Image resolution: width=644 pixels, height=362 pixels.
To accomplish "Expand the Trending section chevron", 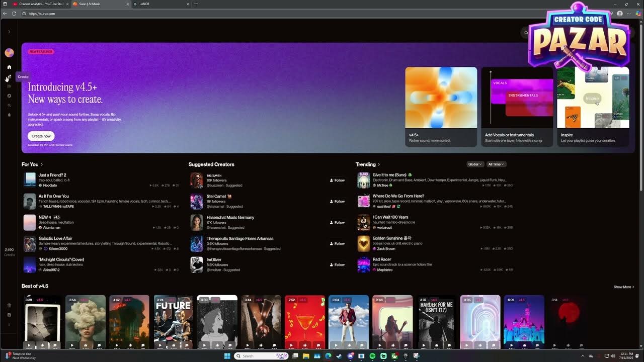I will (x=379, y=164).
